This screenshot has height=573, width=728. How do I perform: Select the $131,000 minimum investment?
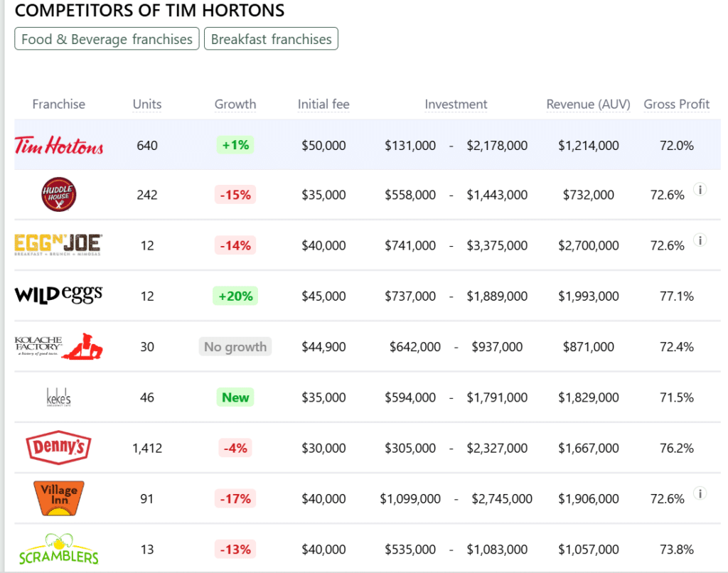coord(410,145)
